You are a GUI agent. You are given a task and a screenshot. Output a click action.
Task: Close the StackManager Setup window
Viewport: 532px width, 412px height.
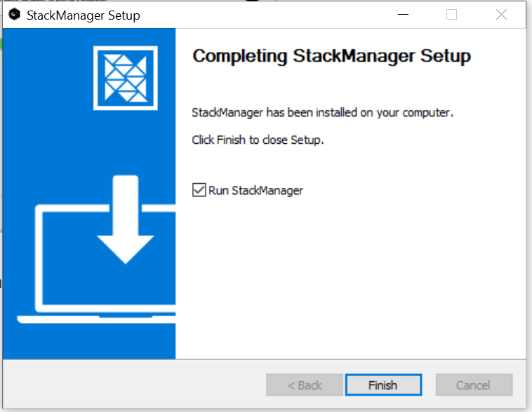[501, 15]
